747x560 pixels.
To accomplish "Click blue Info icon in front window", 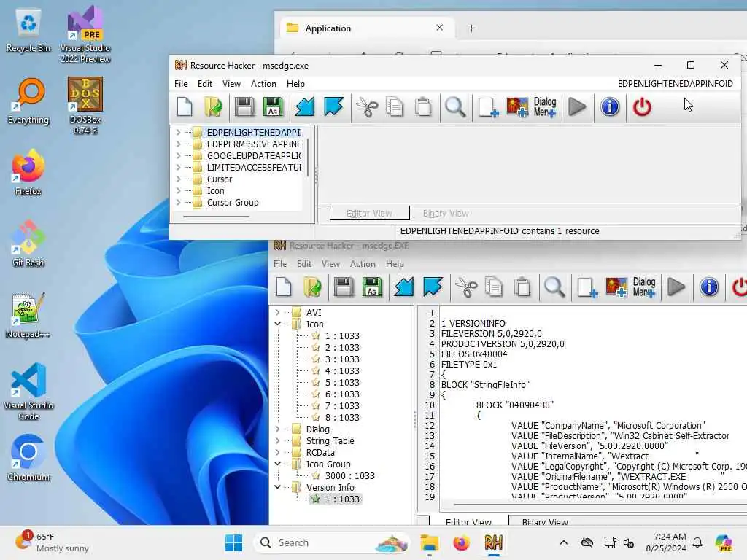I will (x=610, y=106).
